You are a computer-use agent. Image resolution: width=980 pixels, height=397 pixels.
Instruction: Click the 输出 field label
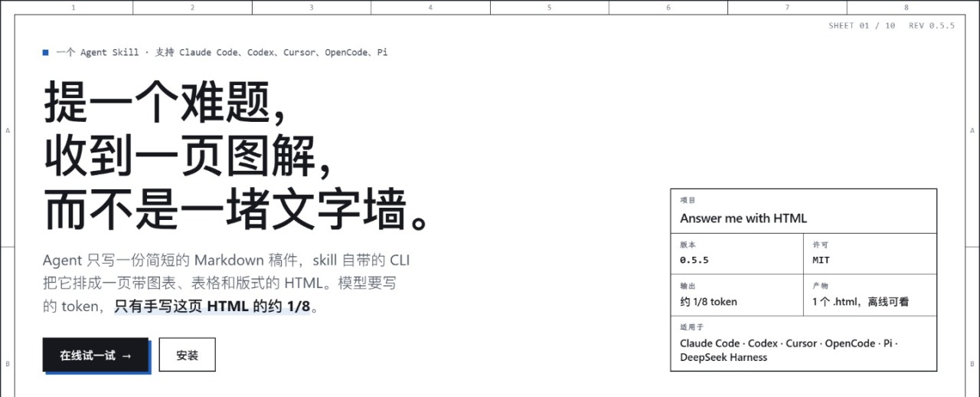click(x=688, y=286)
